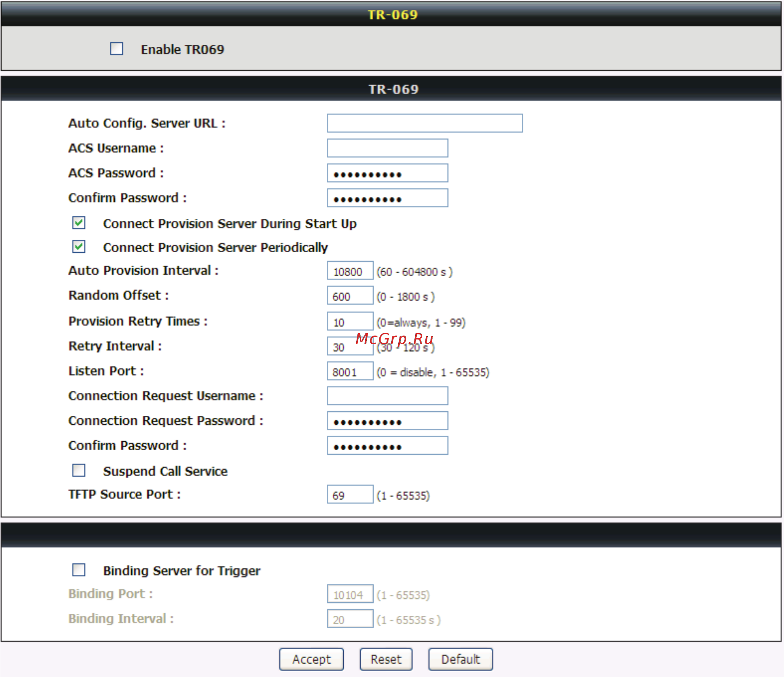Click the Binding Interval label

point(121,618)
